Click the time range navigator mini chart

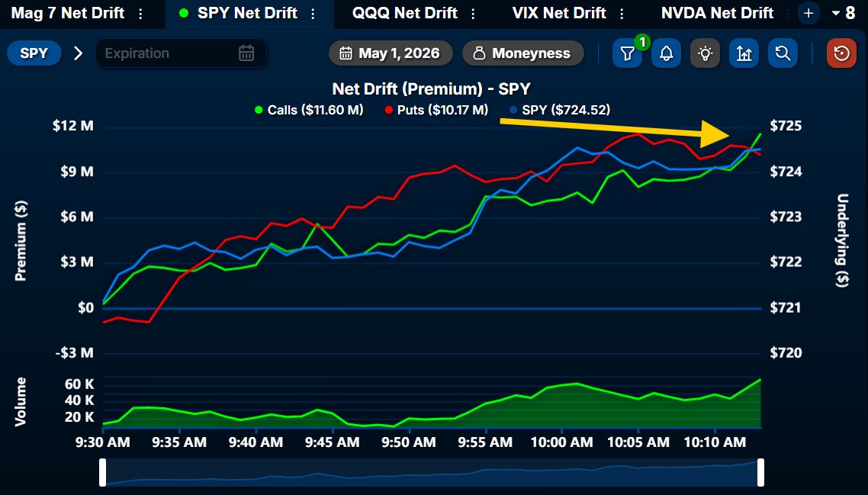click(x=432, y=472)
